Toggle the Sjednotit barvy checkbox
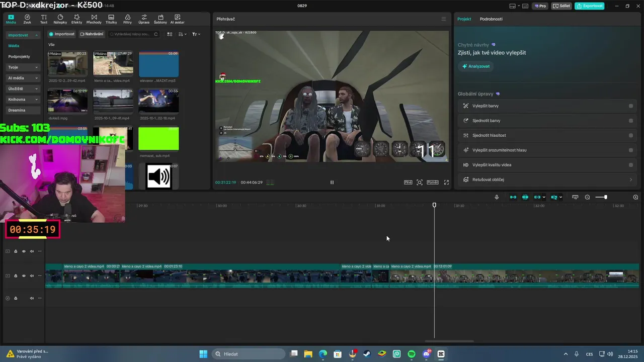The image size is (644, 362). pyautogui.click(x=631, y=121)
